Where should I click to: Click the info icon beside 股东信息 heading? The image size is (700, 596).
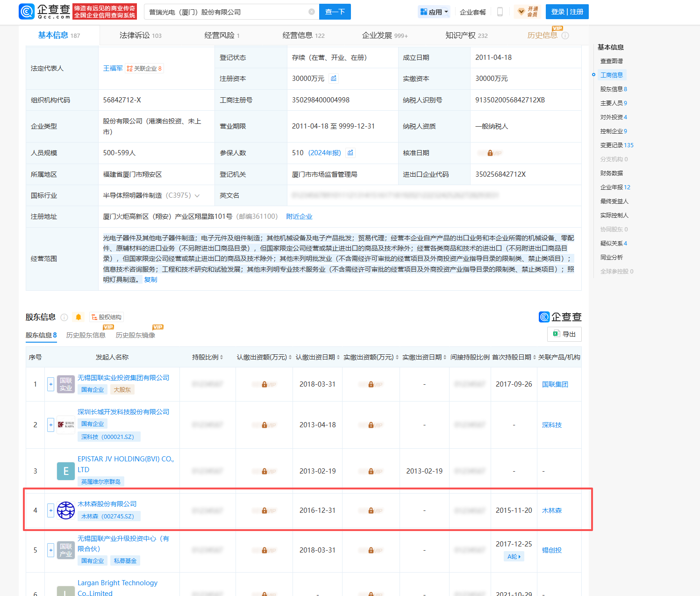click(x=64, y=317)
